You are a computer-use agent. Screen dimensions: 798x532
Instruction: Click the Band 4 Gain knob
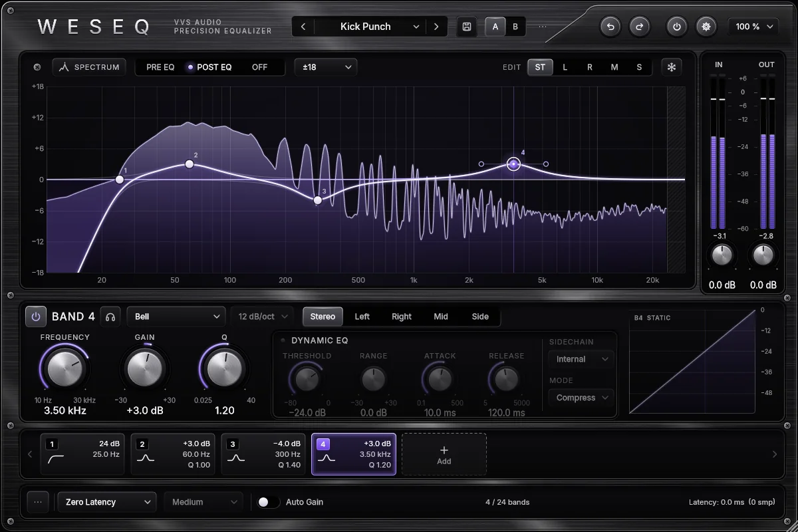(x=145, y=369)
